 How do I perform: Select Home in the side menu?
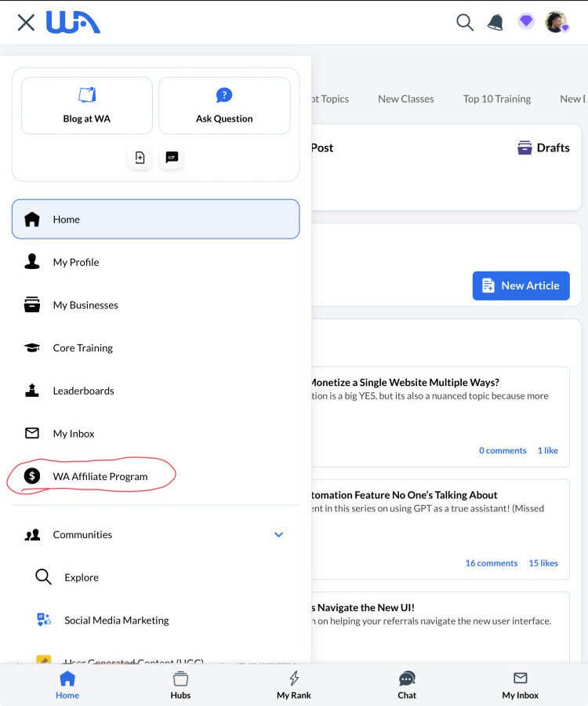(156, 220)
